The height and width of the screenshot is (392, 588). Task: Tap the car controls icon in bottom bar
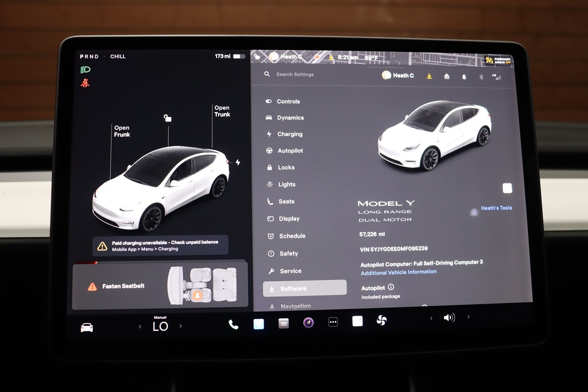(87, 327)
